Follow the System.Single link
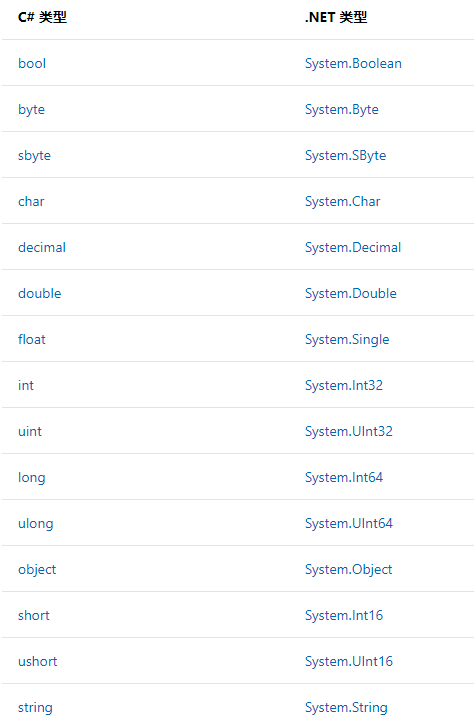Viewport: 474px width, 727px height. click(x=347, y=340)
